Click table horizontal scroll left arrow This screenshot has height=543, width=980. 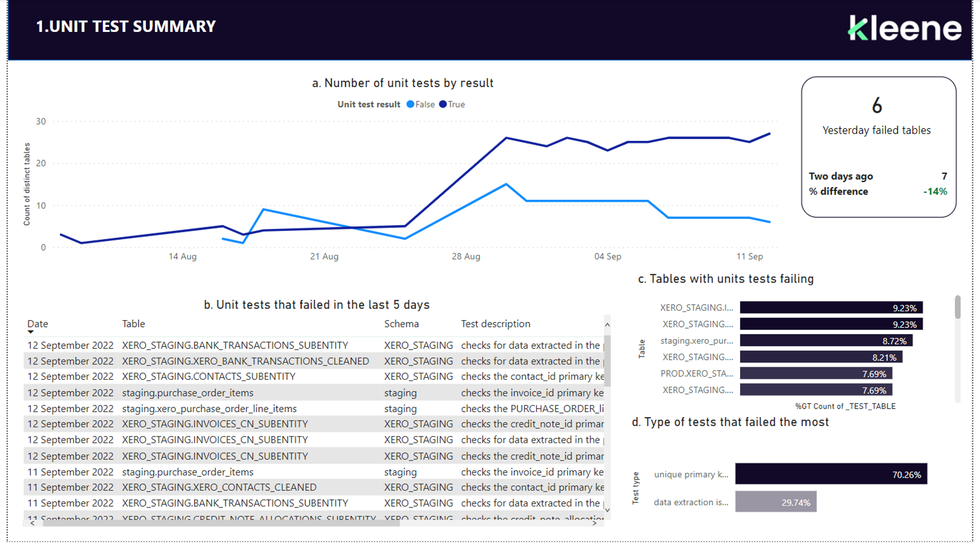pyautogui.click(x=32, y=523)
